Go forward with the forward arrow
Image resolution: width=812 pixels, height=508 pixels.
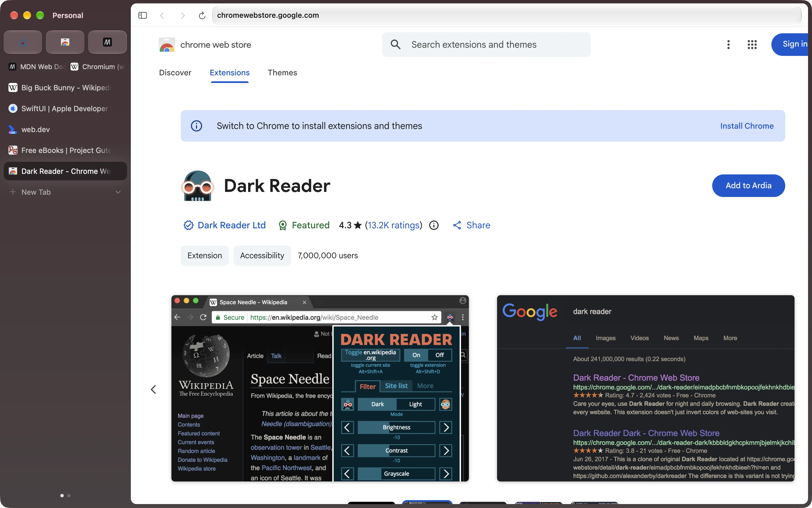(182, 15)
